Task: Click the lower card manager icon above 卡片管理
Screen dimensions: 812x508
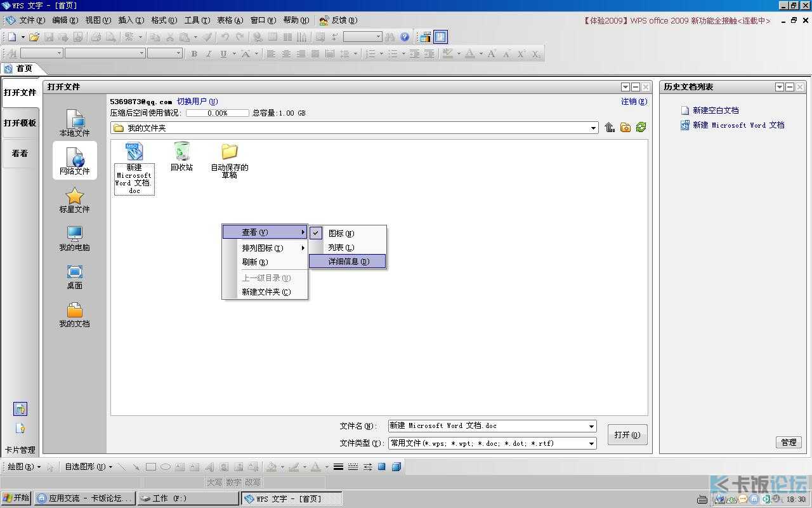Action: click(20, 429)
